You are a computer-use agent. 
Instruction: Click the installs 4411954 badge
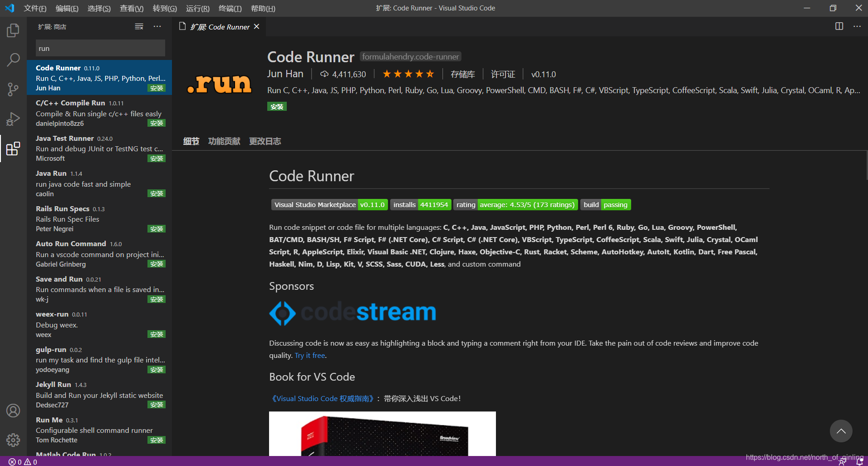click(421, 205)
